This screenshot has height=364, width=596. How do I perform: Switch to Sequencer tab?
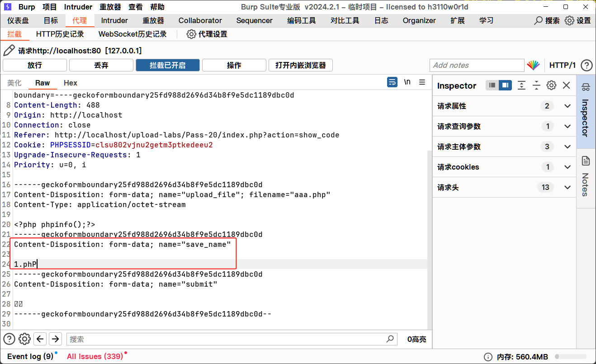point(255,21)
